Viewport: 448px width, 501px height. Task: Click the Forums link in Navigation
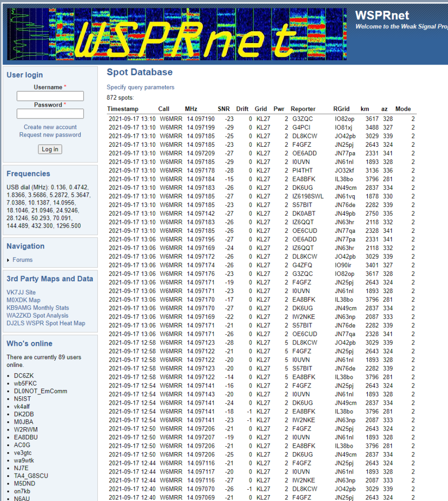[22, 260]
